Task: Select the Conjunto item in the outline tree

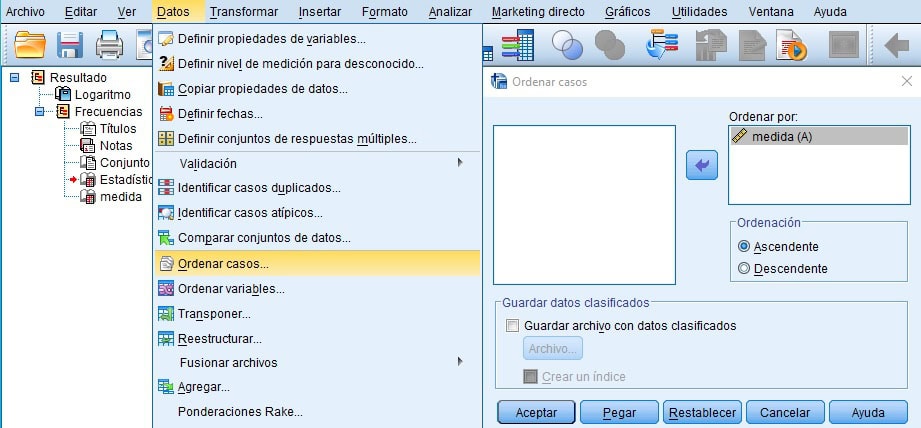Action: 125,163
